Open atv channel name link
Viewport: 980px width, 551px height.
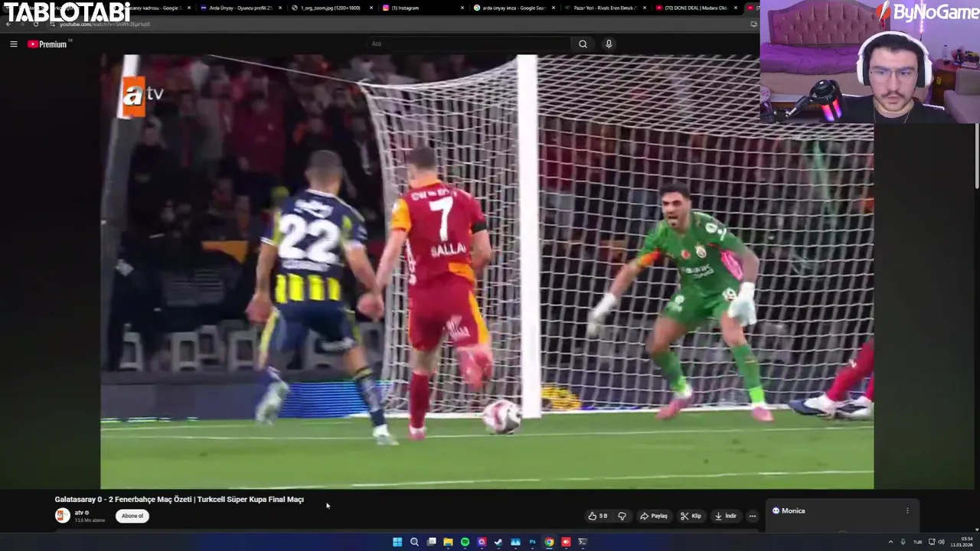tap(79, 513)
